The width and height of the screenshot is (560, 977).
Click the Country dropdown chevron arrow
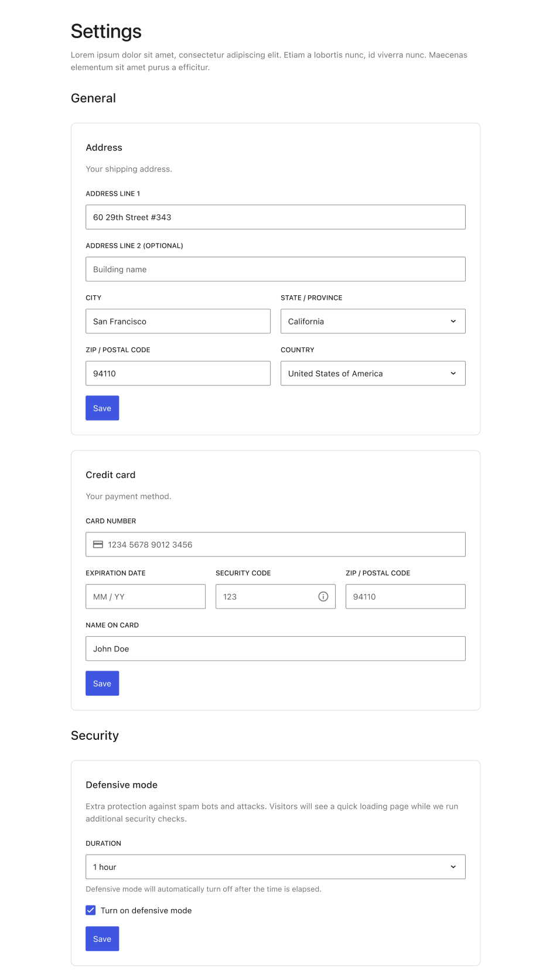453,373
